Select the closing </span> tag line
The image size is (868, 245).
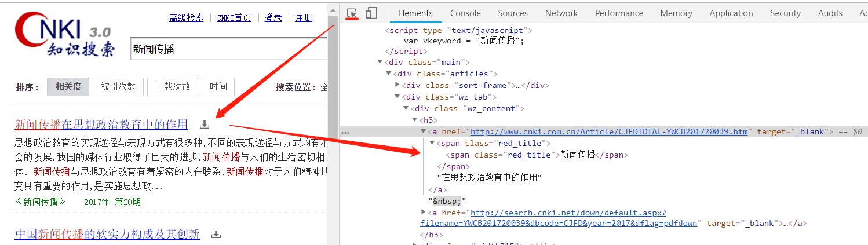click(x=454, y=166)
